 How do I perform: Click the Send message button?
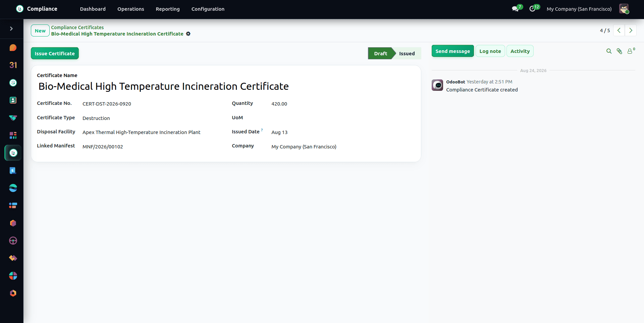[453, 51]
